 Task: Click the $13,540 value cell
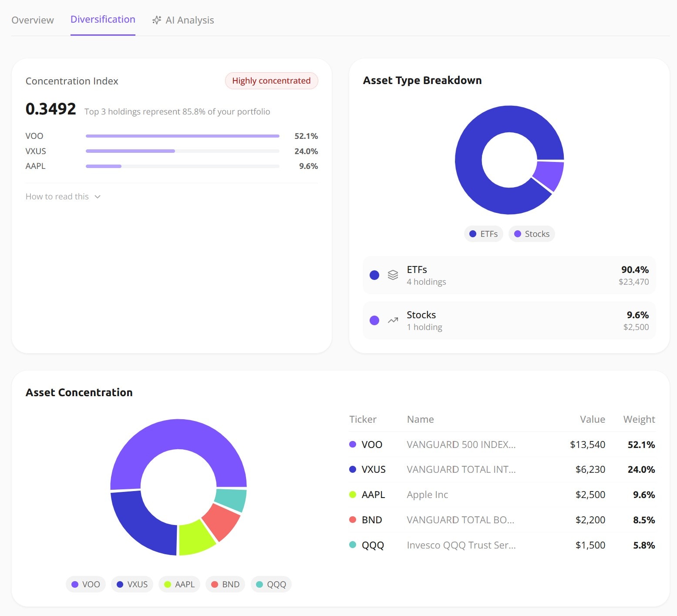coord(587,444)
